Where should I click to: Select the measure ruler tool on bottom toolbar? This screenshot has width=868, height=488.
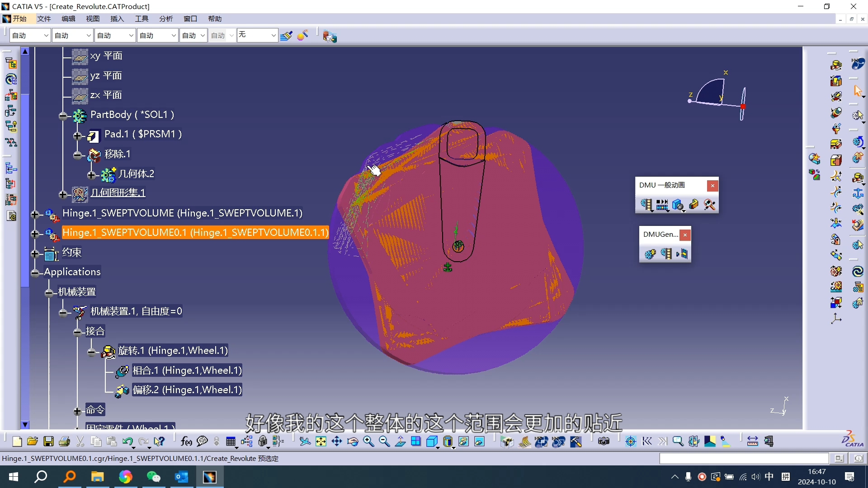[x=752, y=441]
